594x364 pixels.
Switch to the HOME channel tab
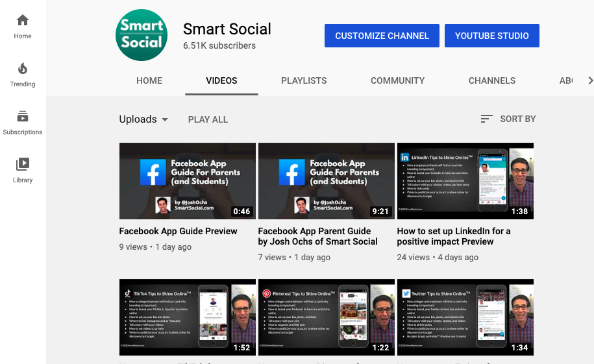(149, 80)
